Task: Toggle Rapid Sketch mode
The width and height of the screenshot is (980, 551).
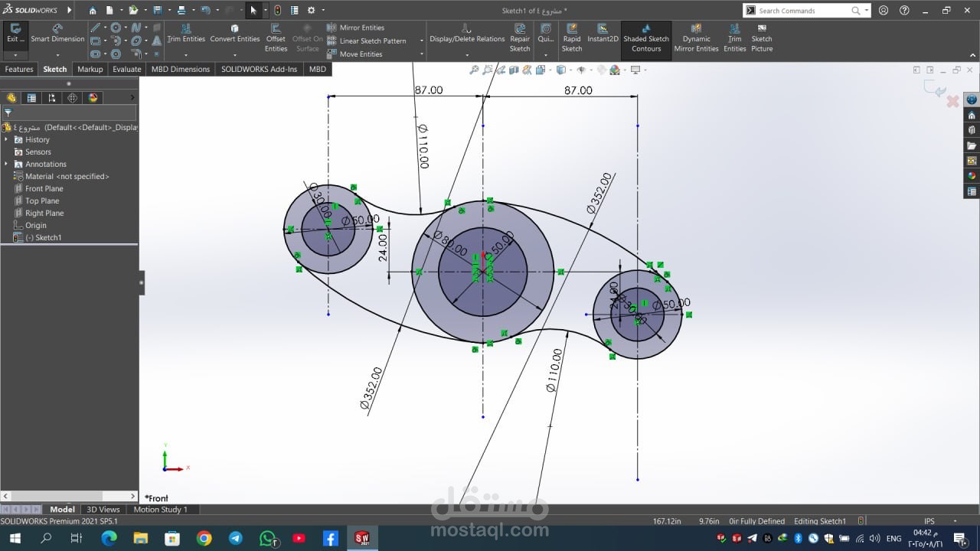Action: click(572, 38)
